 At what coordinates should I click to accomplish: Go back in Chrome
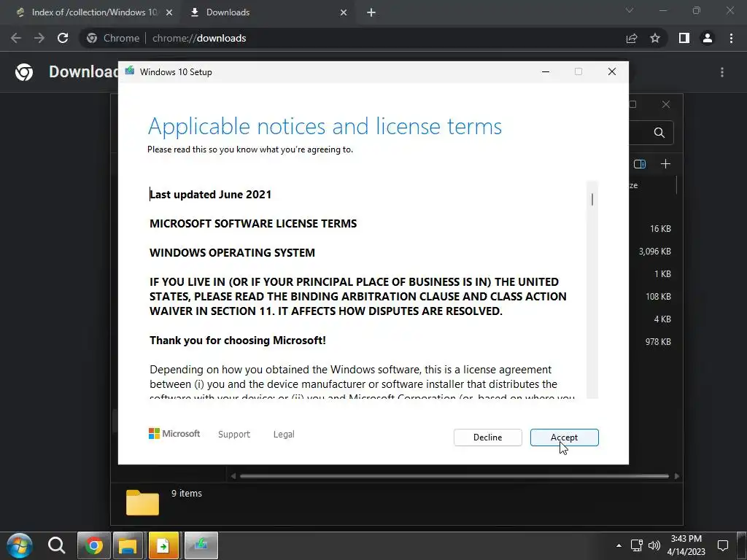[x=16, y=38]
